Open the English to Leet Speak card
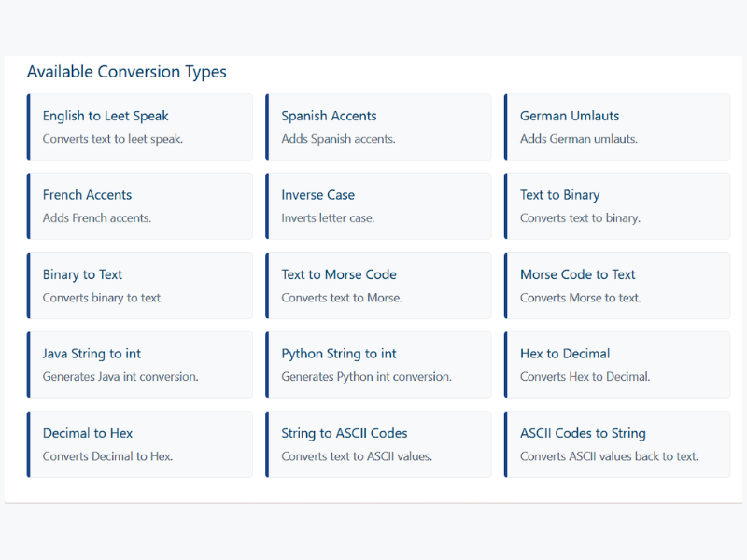The width and height of the screenshot is (747, 560). tap(139, 127)
